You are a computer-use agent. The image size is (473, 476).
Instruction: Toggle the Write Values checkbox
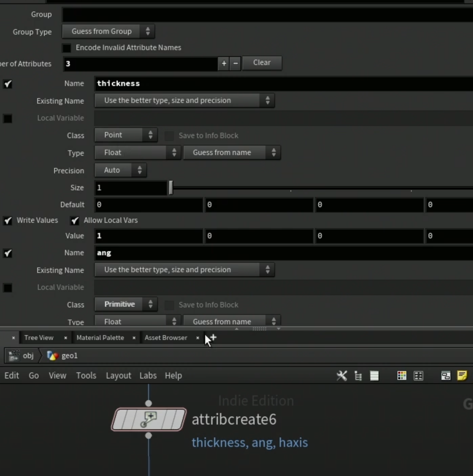(x=8, y=220)
